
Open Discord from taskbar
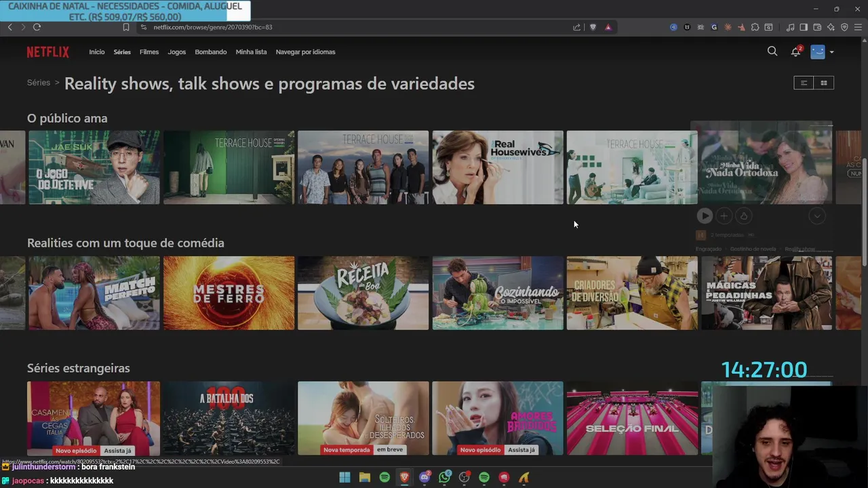[425, 478]
